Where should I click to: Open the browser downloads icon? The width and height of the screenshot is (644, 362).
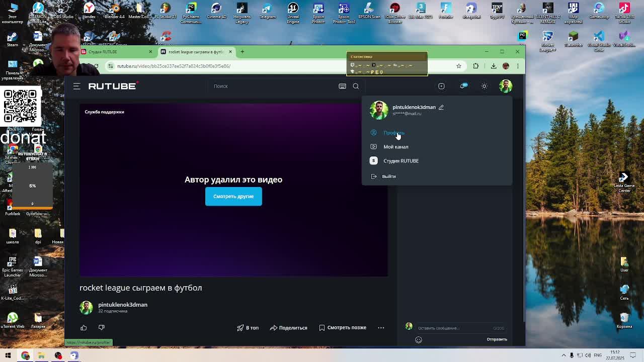coord(493,66)
